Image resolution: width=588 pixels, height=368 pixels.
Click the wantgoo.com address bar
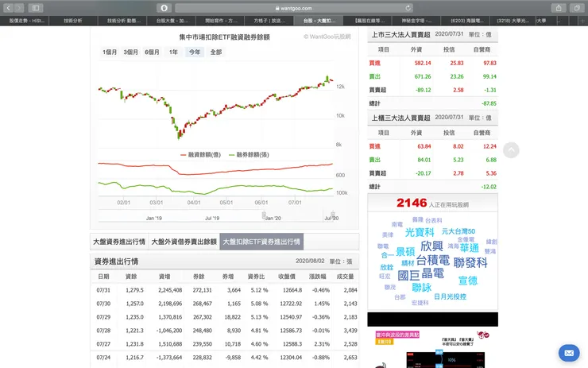[x=294, y=8]
